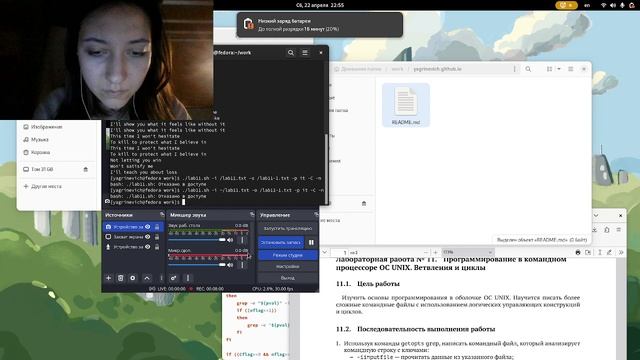Open view options dropdown arrow in Files toolbar
The height and width of the screenshot is (360, 640).
pyautogui.click(x=559, y=69)
